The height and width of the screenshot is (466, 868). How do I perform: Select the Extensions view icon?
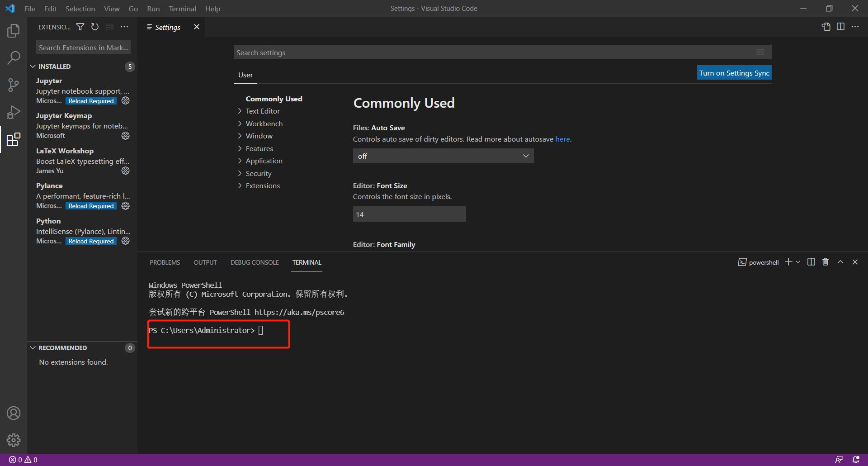click(x=14, y=139)
